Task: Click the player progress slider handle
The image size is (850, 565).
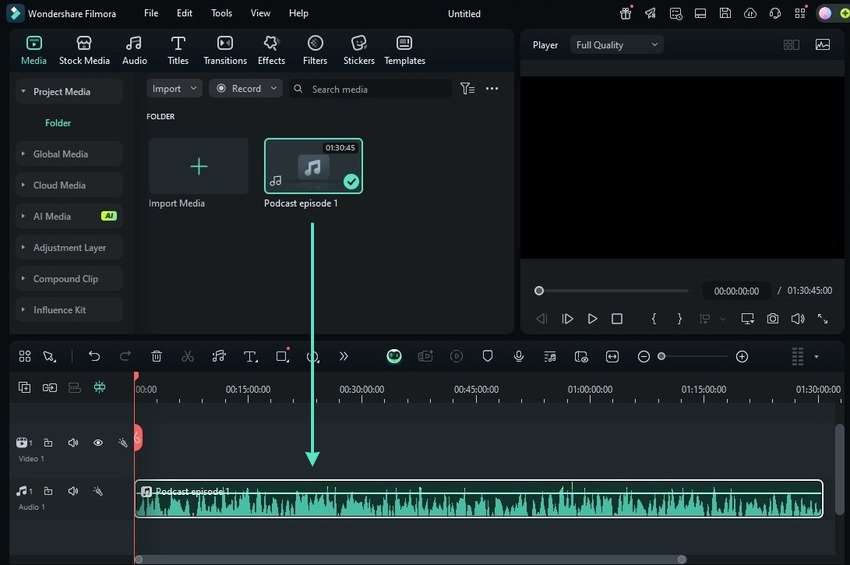Action: click(539, 291)
